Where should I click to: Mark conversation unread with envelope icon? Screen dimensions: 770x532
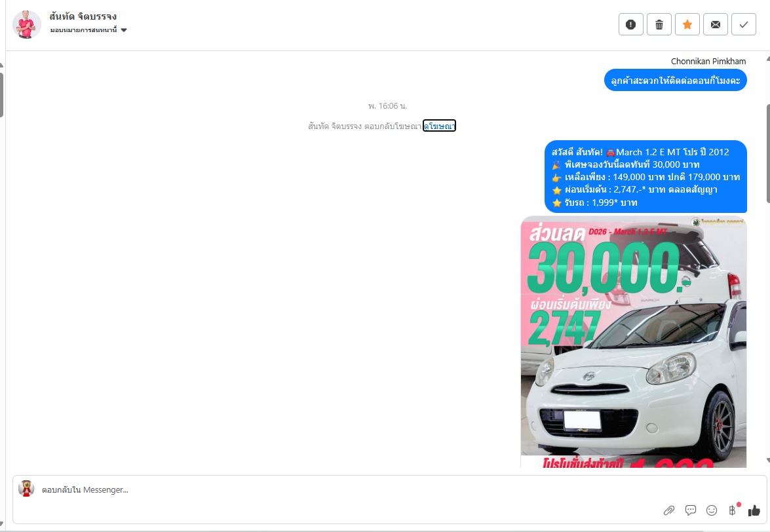[x=716, y=24]
